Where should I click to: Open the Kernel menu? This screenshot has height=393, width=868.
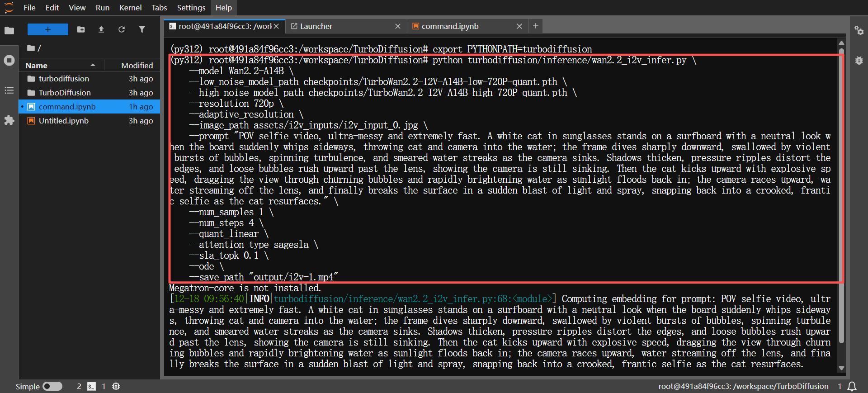[x=130, y=8]
